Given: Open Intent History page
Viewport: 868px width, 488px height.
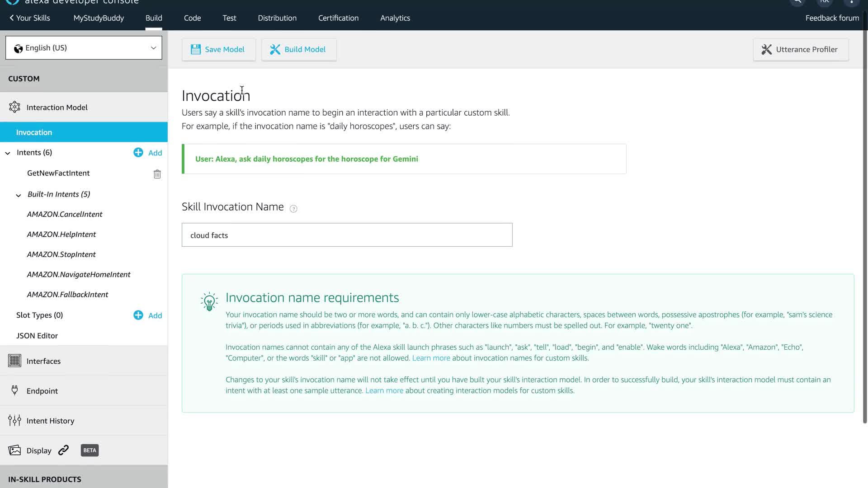Looking at the screenshot, I should pos(50,421).
